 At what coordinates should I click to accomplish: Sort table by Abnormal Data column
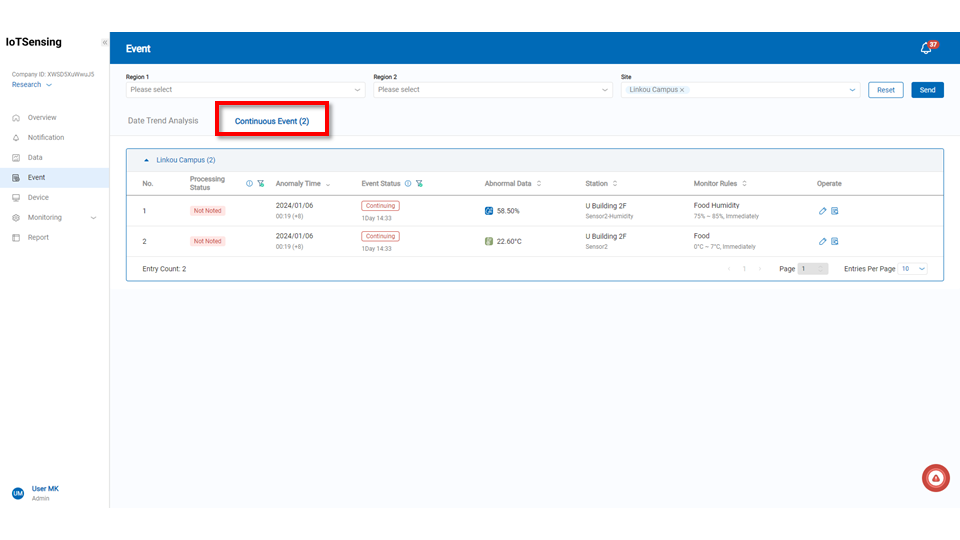[x=539, y=184]
